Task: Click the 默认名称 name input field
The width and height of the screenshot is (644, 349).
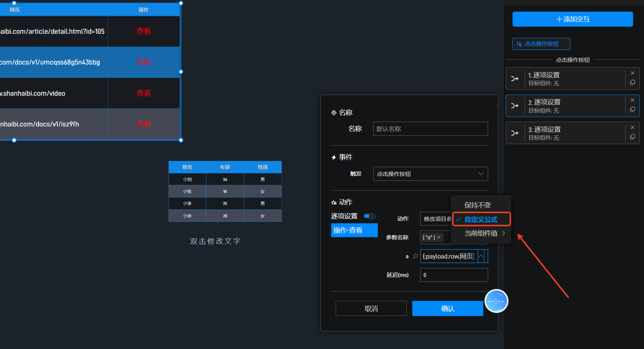Action: click(x=430, y=129)
